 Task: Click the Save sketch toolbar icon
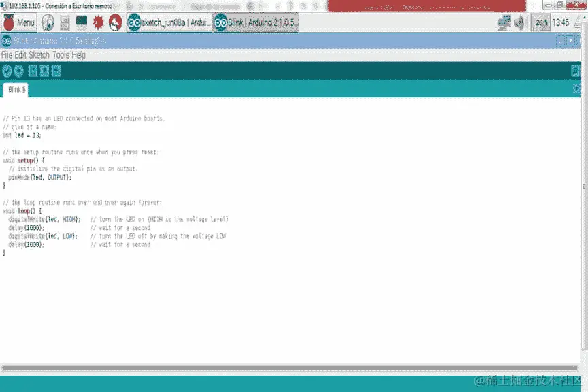56,71
